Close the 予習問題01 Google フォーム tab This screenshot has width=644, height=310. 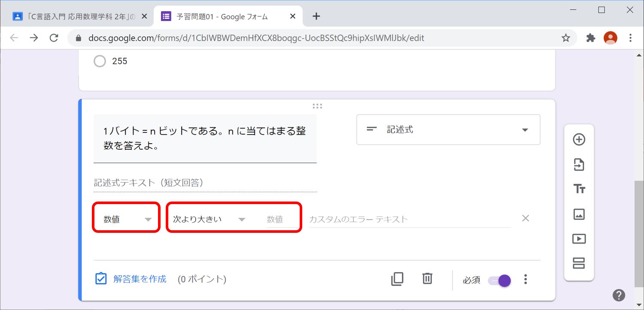click(x=293, y=16)
